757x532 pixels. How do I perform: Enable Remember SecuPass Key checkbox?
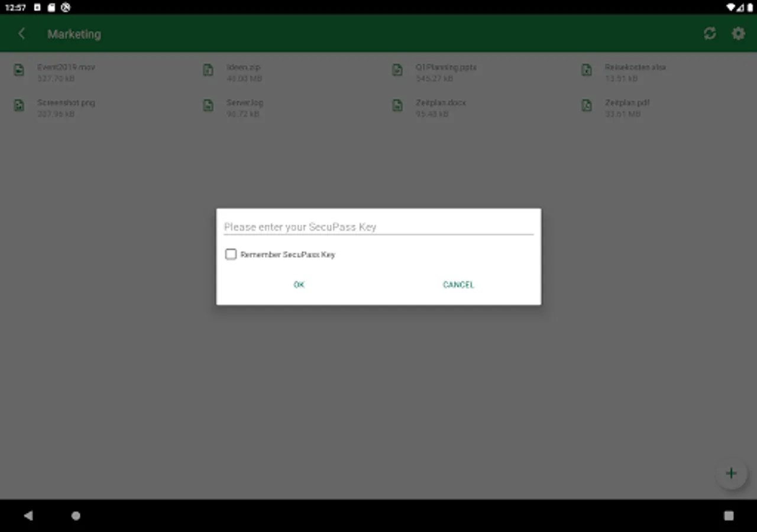231,254
